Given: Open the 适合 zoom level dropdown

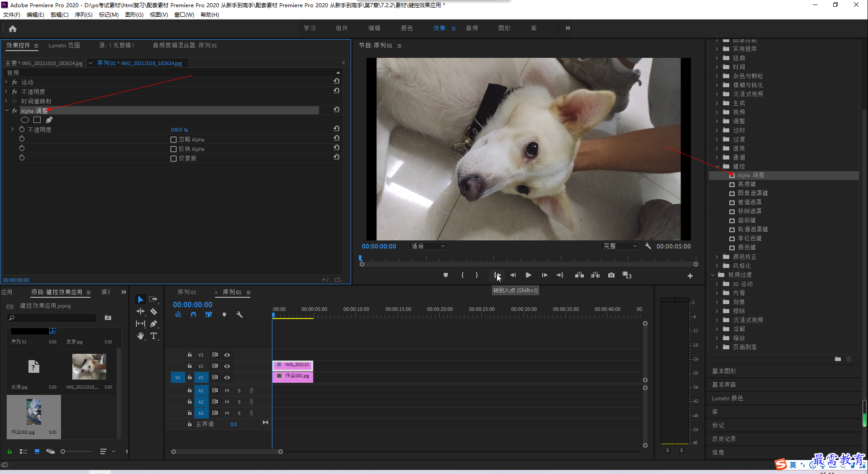Looking at the screenshot, I should [x=427, y=246].
